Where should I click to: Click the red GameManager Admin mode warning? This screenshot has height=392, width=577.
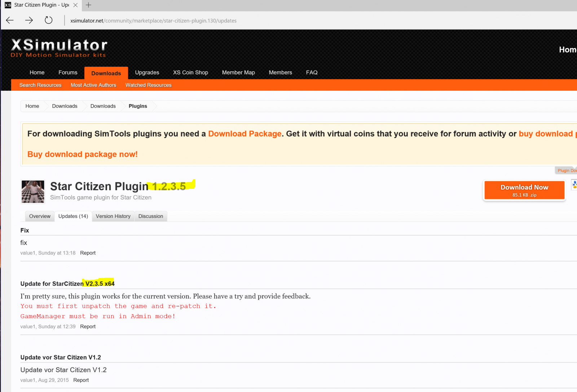pyautogui.click(x=98, y=316)
